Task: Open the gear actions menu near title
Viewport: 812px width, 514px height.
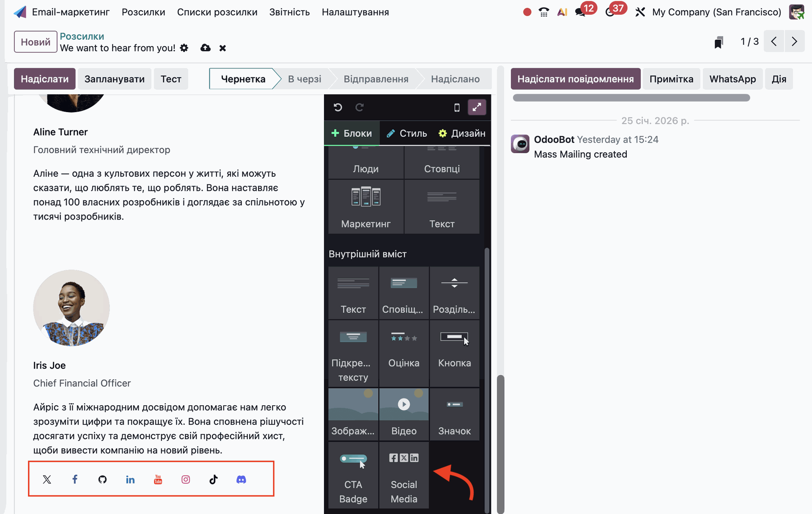Action: 184,48
